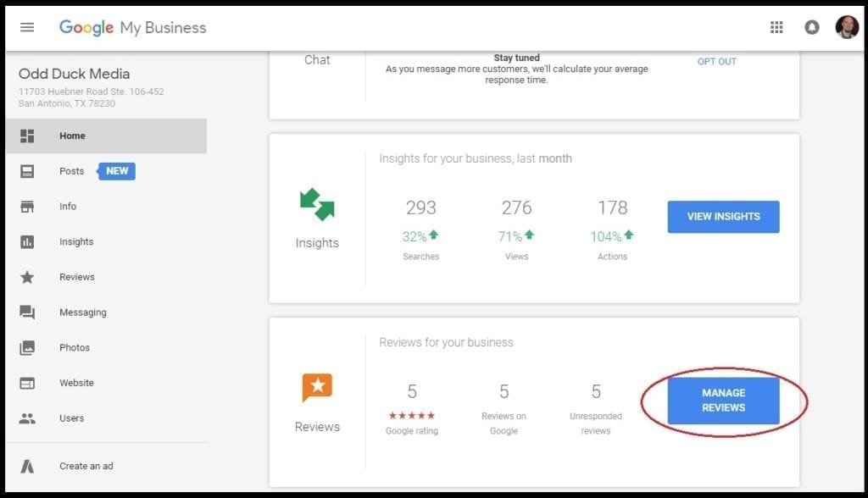This screenshot has height=498, width=868.
Task: Click the Insights bar chart icon
Action: [27, 242]
